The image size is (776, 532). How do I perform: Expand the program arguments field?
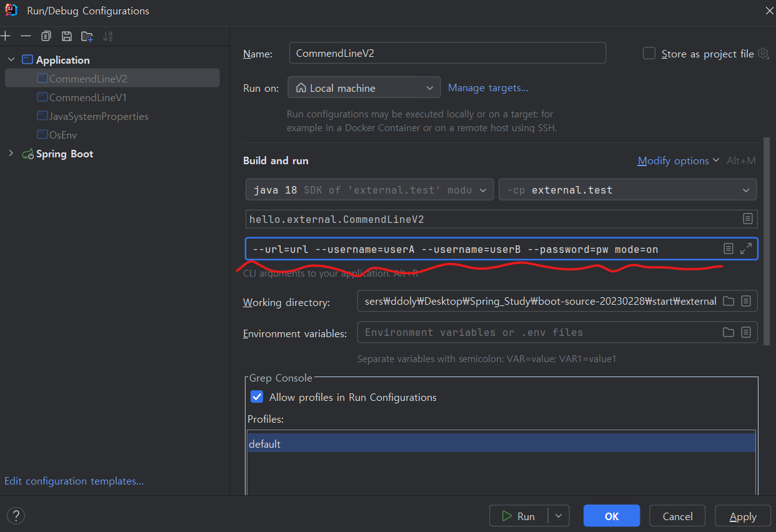pyautogui.click(x=746, y=249)
